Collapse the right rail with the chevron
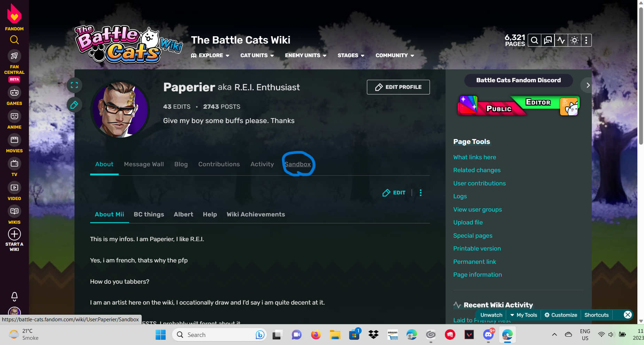The width and height of the screenshot is (644, 345). tap(588, 85)
